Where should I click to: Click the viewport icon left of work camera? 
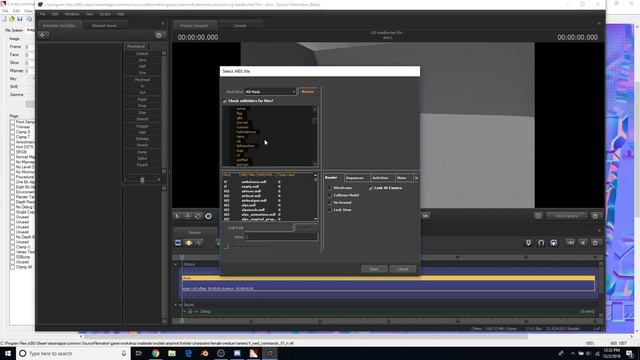pos(538,216)
